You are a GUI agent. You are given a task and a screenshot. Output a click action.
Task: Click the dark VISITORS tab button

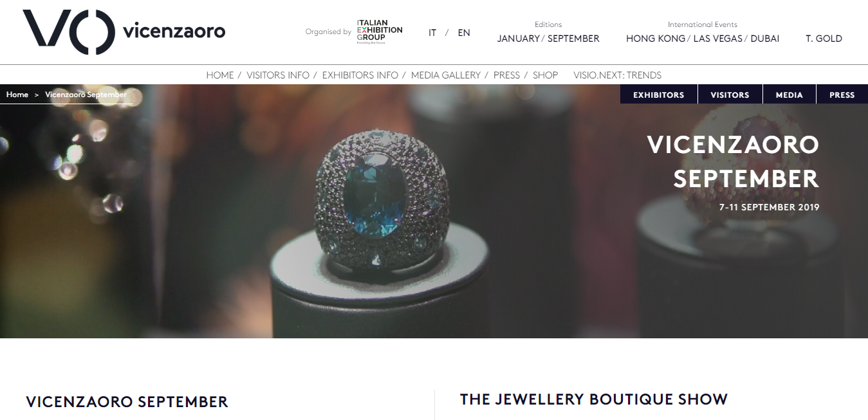click(730, 95)
